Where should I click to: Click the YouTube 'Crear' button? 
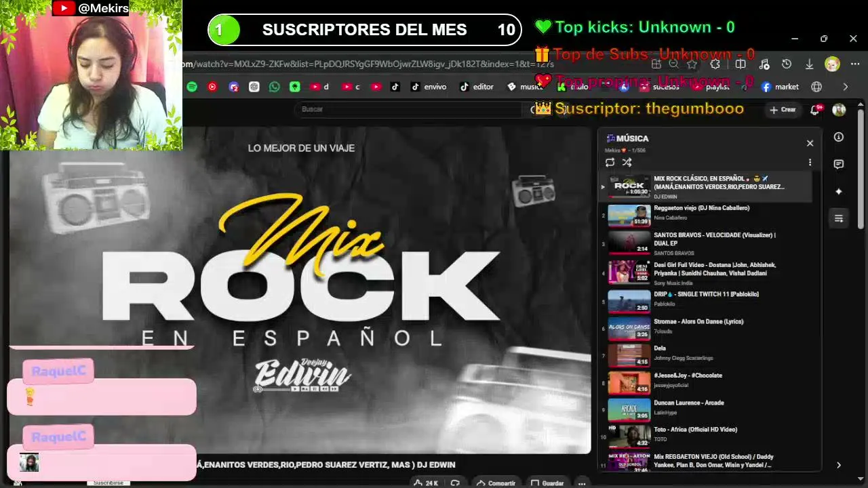point(783,110)
